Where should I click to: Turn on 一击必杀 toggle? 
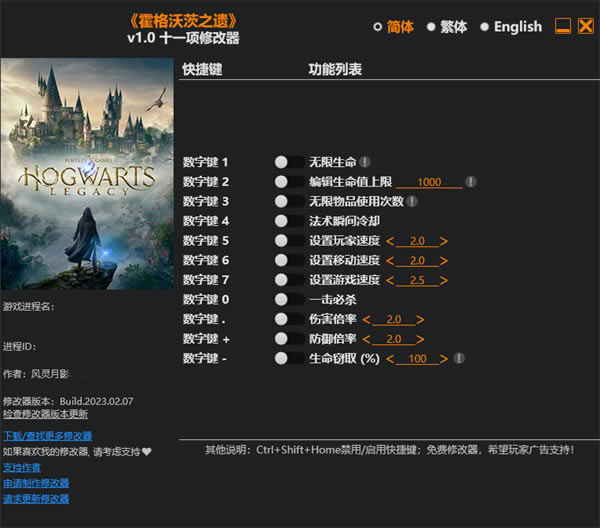[x=290, y=299]
